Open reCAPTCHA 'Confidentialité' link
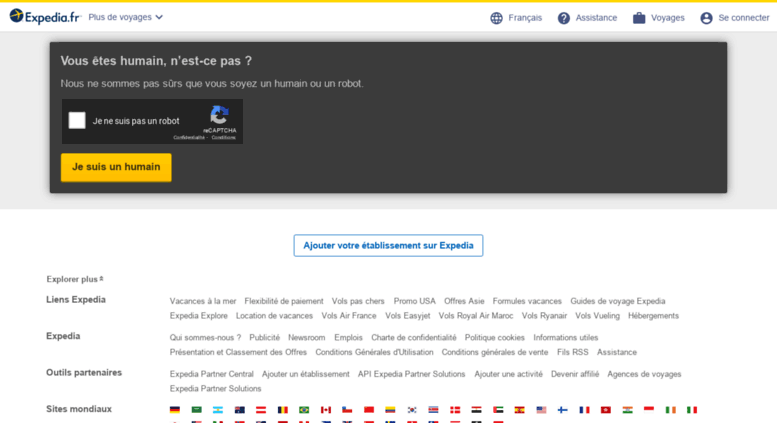The image size is (777, 423). click(x=189, y=138)
